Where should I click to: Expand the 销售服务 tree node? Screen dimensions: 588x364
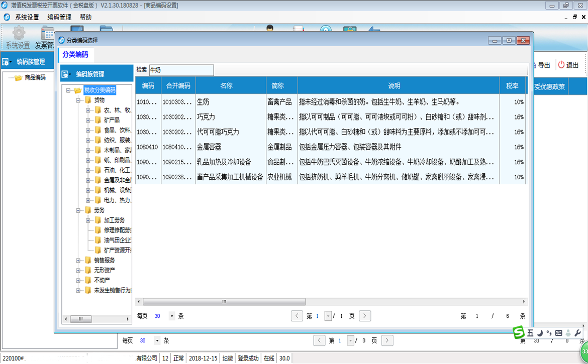pos(78,261)
